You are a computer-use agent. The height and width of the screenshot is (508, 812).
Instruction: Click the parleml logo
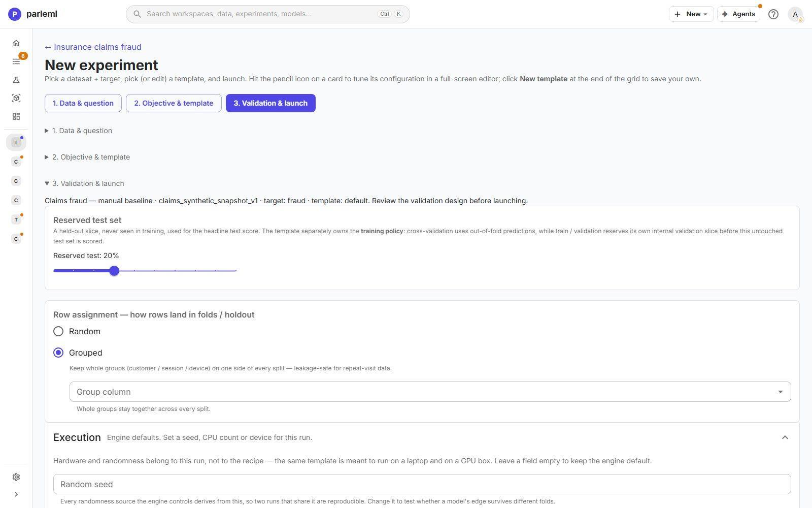point(32,14)
